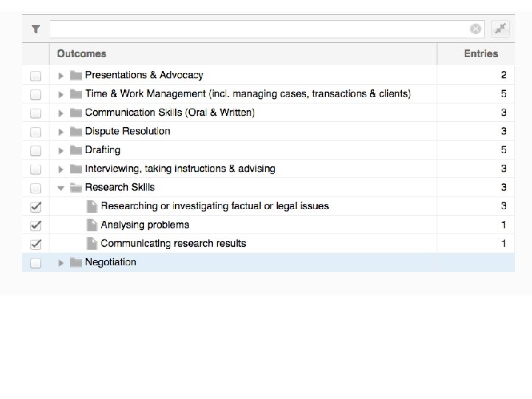The image size is (532, 399).
Task: Click the Communicating research results document icon
Action: [92, 243]
